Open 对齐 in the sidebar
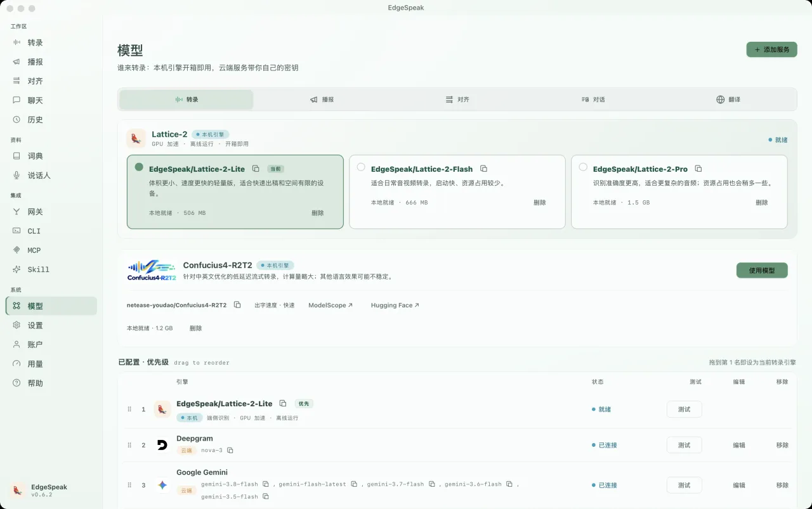 coord(51,81)
